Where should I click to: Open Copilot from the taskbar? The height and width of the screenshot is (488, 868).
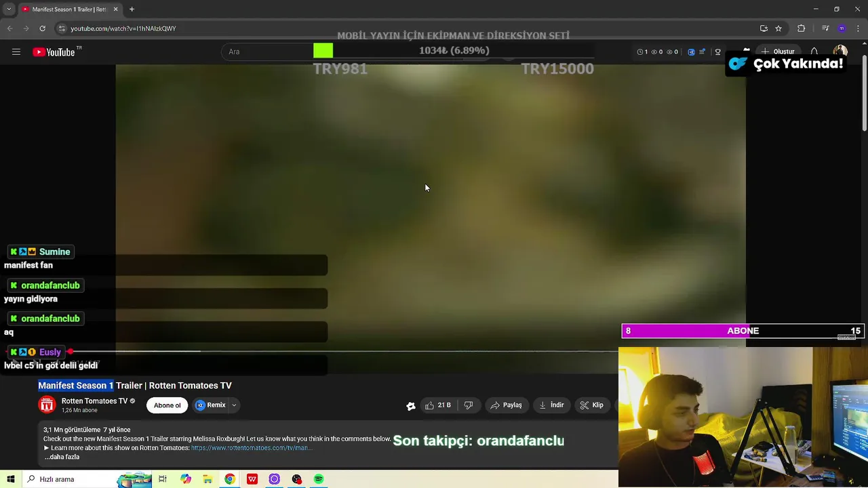click(186, 479)
